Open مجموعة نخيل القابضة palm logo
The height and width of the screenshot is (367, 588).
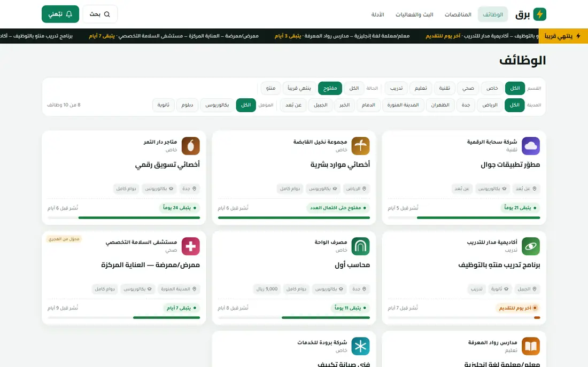coord(360,146)
